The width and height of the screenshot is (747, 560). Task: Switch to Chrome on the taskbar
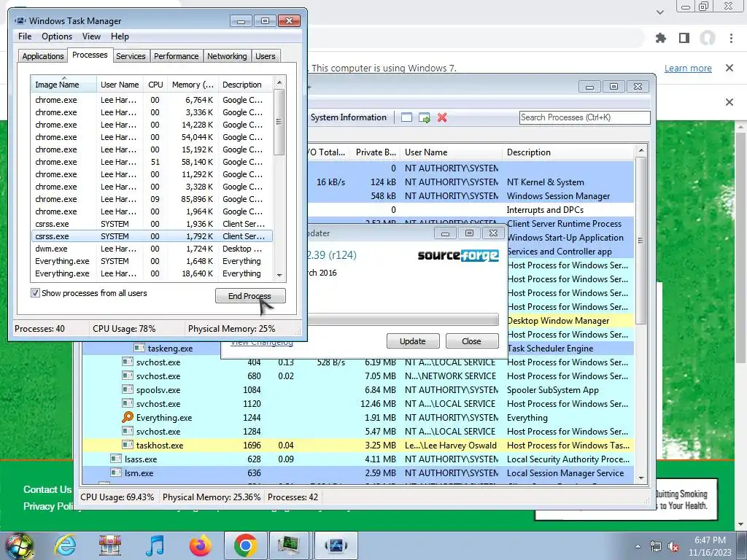pos(245,545)
